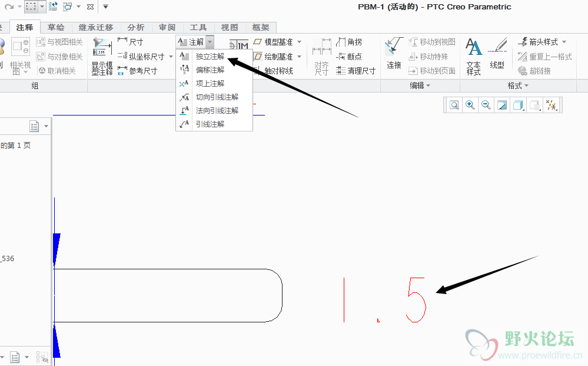588x366 pixels.
Task: Open the 草绘 ribbon tab
Action: point(56,27)
